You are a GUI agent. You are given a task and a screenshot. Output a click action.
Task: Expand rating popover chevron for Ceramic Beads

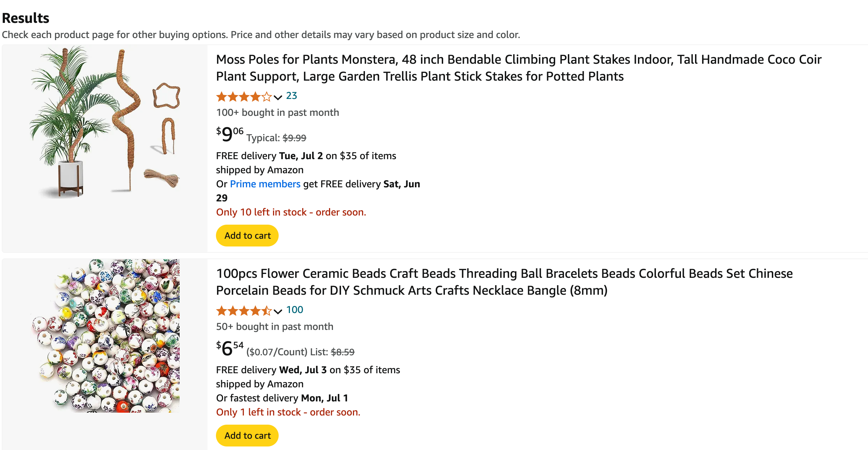278,311
